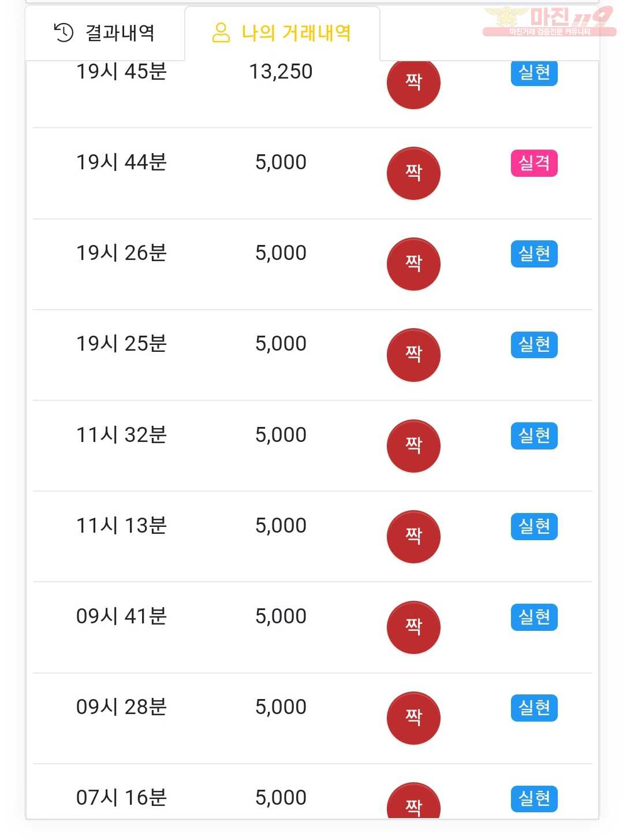Click the blue 실현 label at 19시 26분
This screenshot has height=840, width=623.
[534, 254]
